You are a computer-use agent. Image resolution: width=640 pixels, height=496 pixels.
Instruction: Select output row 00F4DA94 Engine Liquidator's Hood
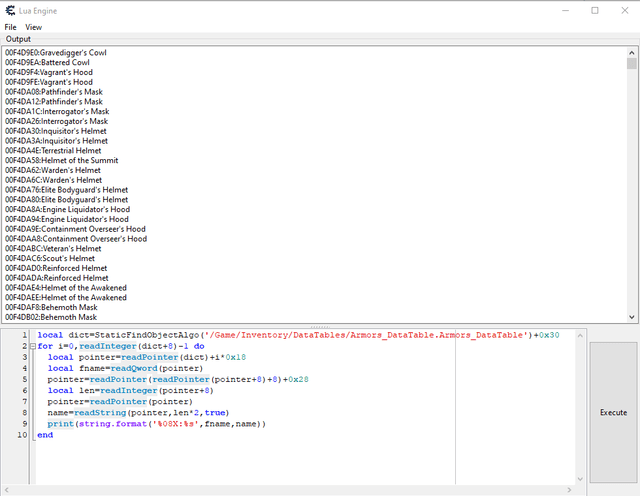point(67,219)
